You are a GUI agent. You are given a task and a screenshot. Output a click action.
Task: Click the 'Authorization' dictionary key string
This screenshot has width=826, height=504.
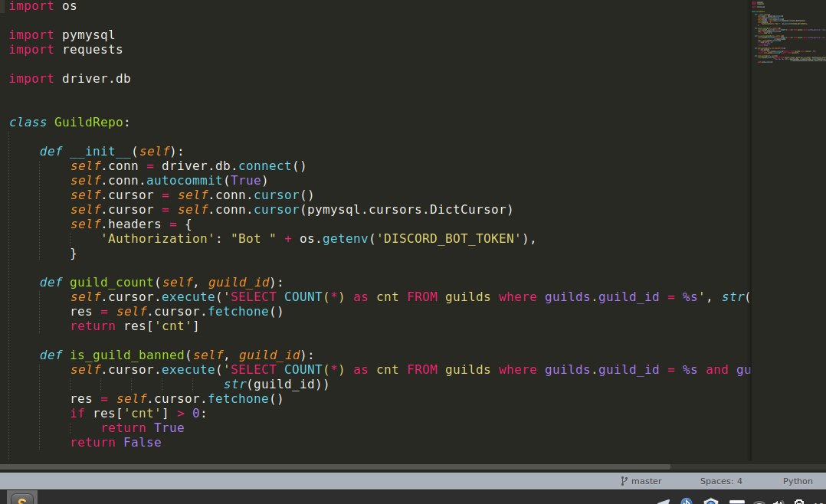(x=158, y=238)
